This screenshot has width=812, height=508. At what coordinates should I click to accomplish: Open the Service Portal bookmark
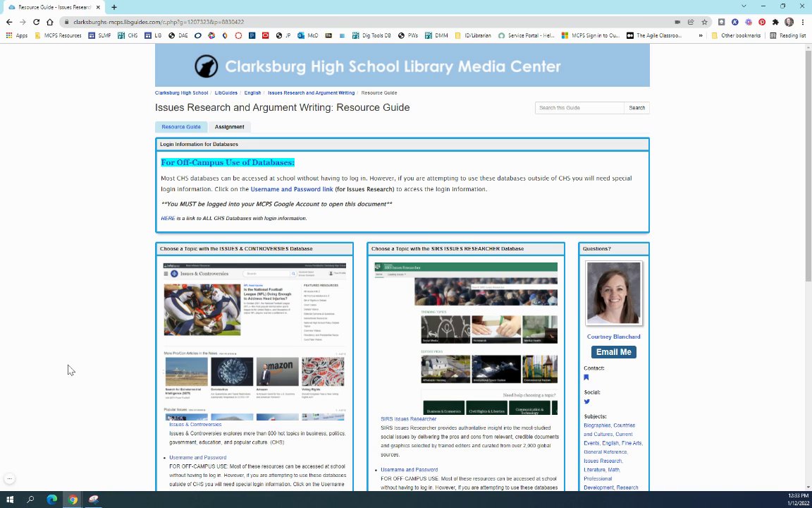pyautogui.click(x=526, y=36)
